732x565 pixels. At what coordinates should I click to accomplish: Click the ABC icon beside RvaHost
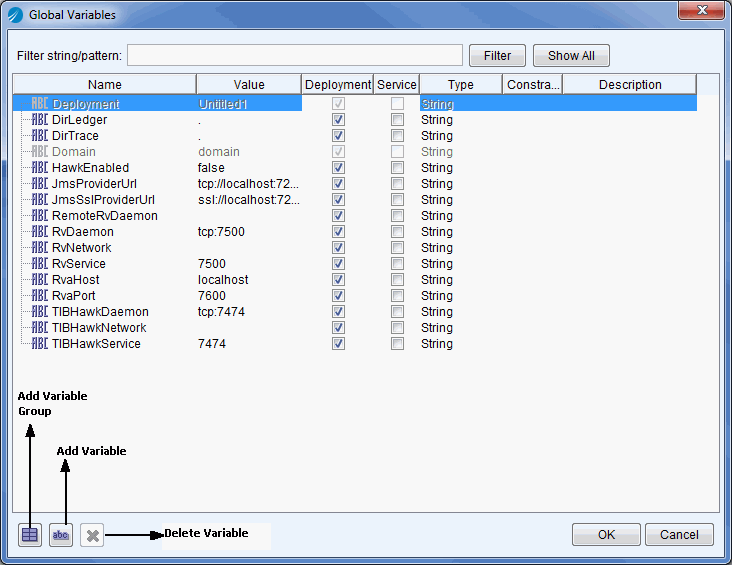[40, 280]
